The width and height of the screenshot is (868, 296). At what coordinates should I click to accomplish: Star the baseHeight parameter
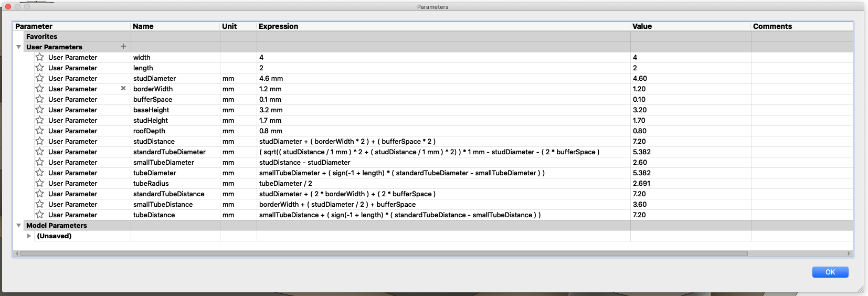(x=40, y=110)
